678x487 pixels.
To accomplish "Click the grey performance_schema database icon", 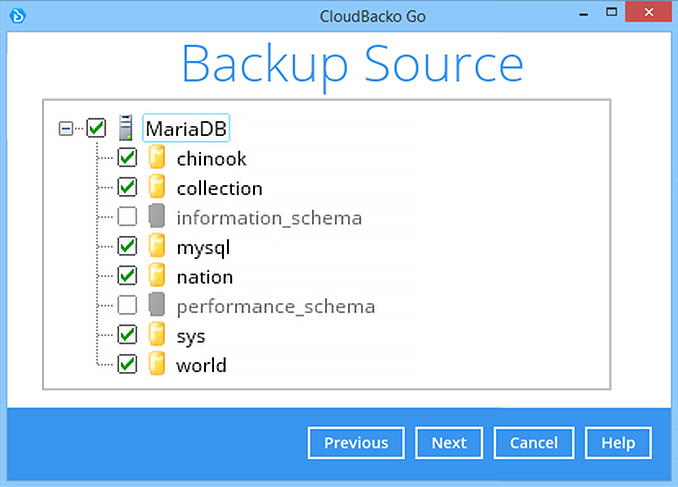I will pos(157,304).
